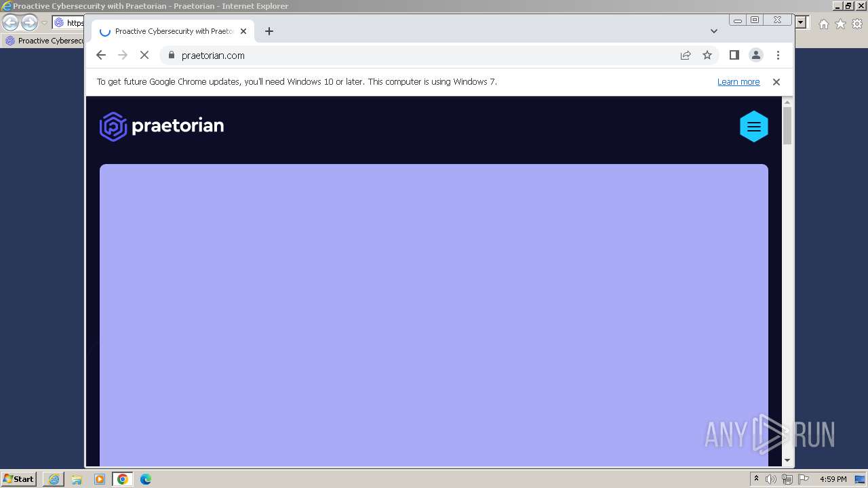Click the Praetorian logo in the page header
Screen dimensions: 868x488
click(161, 126)
